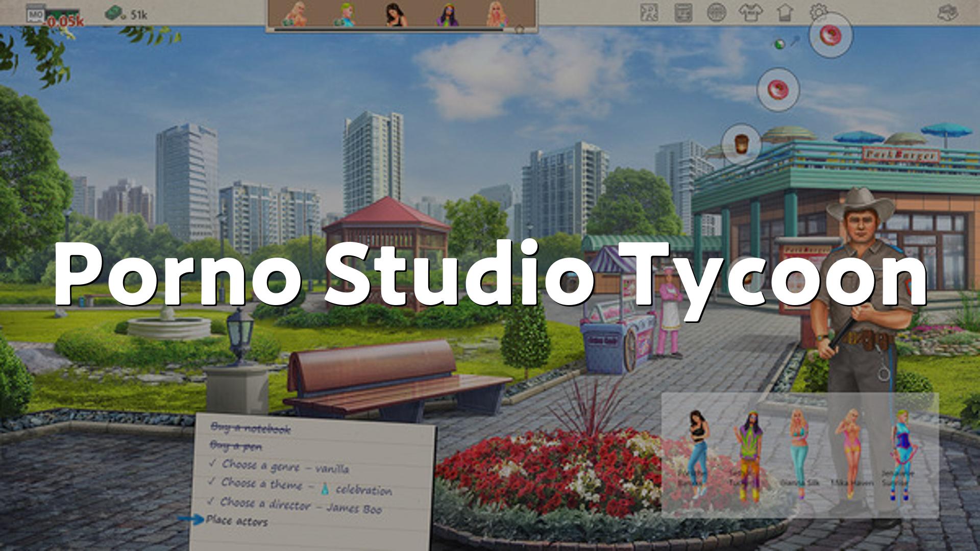Click the crossed-out 'Buy a notebook' line

click(x=250, y=429)
